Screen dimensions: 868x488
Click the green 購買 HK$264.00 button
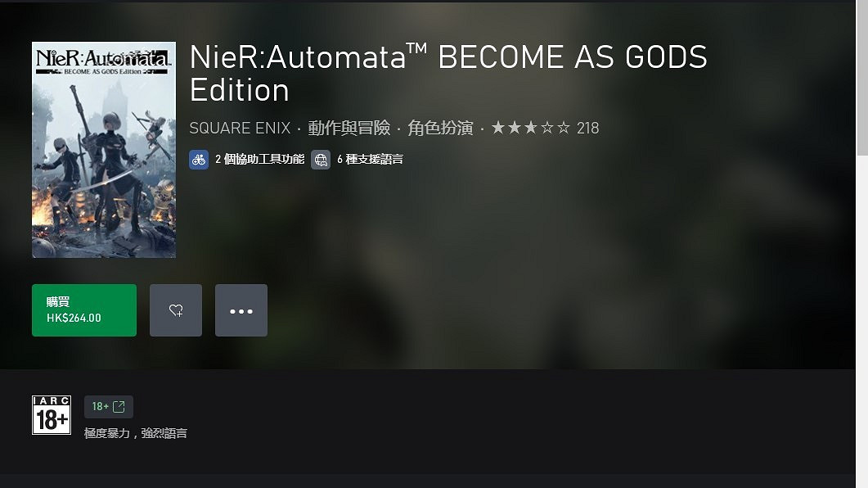[x=84, y=310]
